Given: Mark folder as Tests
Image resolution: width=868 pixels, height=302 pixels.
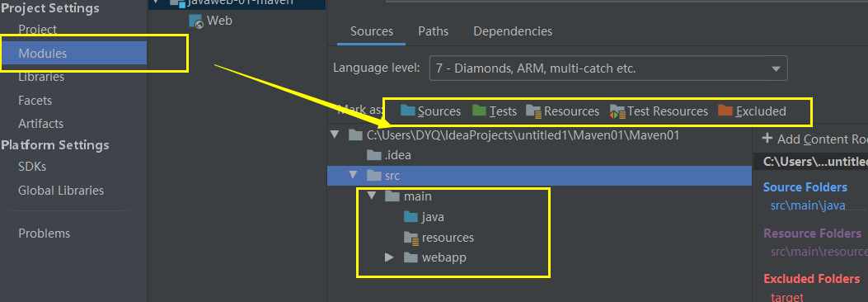Looking at the screenshot, I should (495, 111).
